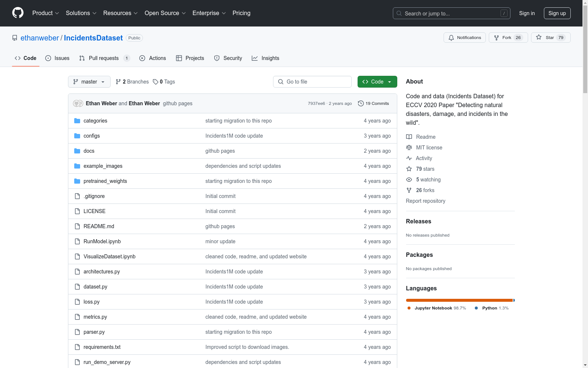Viewport: 588px width, 368px height.
Task: Open the ethanweber owner profile link
Action: 40,38
